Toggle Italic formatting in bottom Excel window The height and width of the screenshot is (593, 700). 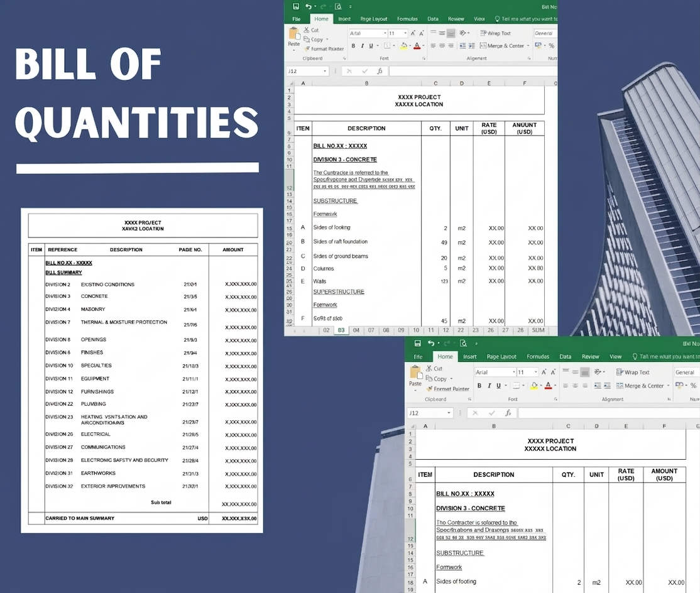click(488, 386)
